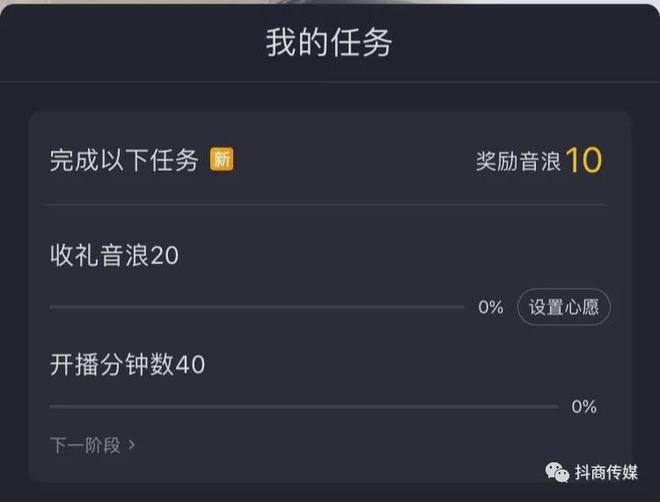This screenshot has width=660, height=502.
Task: Click the chevron beside 下一阶段
Action: pos(132,445)
